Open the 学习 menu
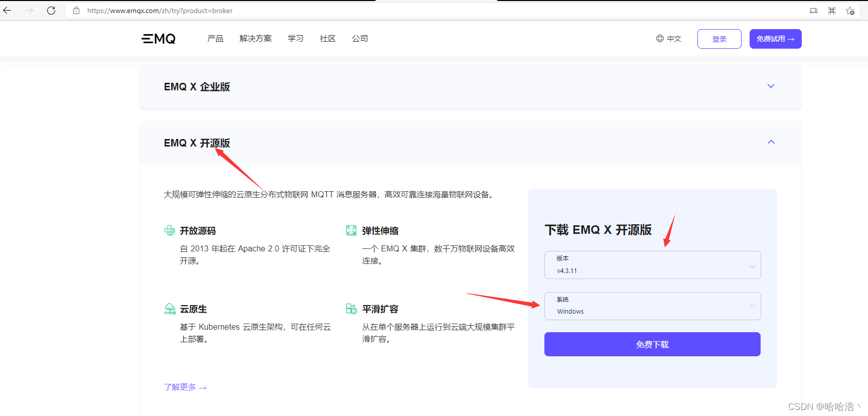This screenshot has height=416, width=868. [296, 39]
